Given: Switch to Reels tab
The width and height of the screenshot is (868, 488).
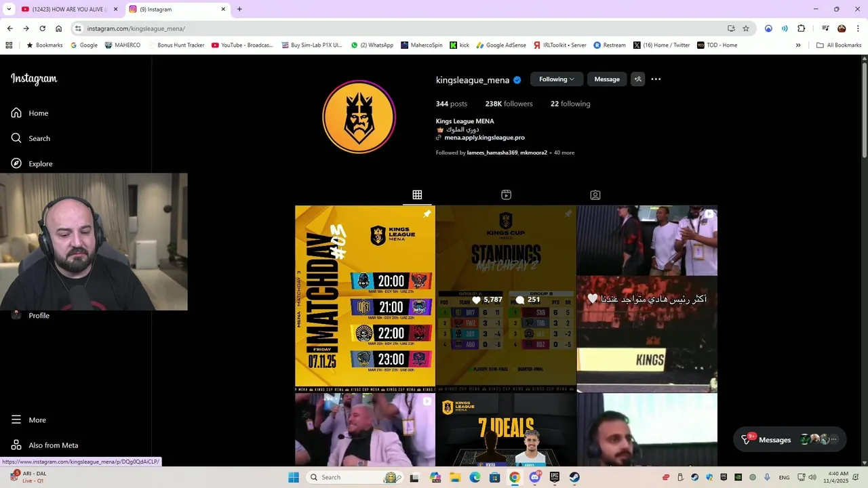Looking at the screenshot, I should click(506, 195).
